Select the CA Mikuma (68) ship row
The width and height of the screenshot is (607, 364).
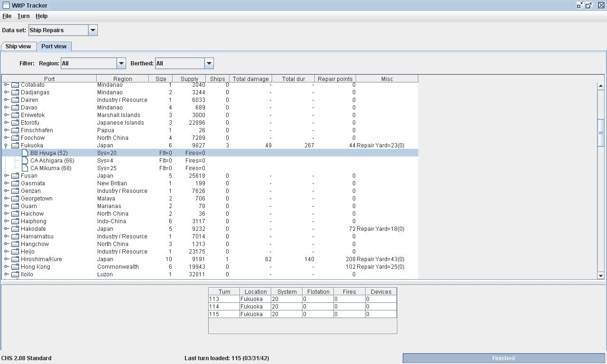point(210,168)
